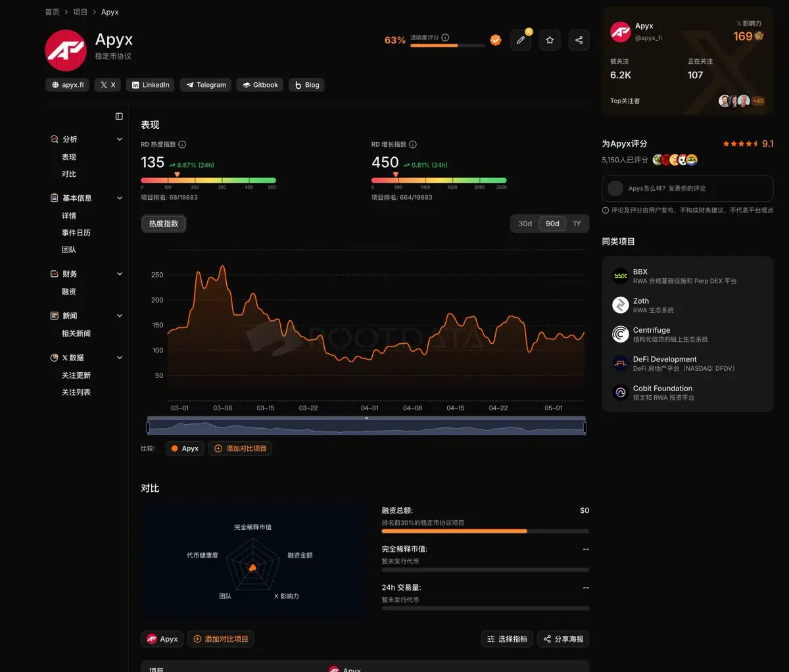Select the 1Y chart range
Viewport: 789px width, 672px height.
(x=577, y=224)
